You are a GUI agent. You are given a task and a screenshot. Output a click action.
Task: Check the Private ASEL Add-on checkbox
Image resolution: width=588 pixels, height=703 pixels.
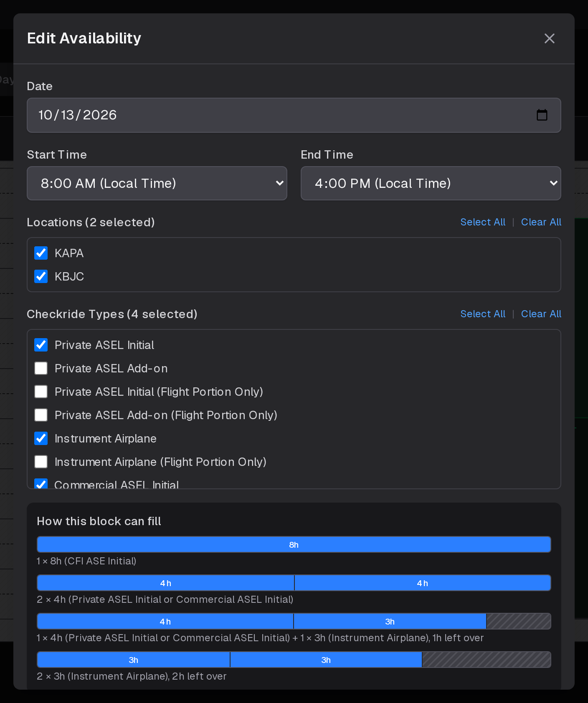(41, 368)
